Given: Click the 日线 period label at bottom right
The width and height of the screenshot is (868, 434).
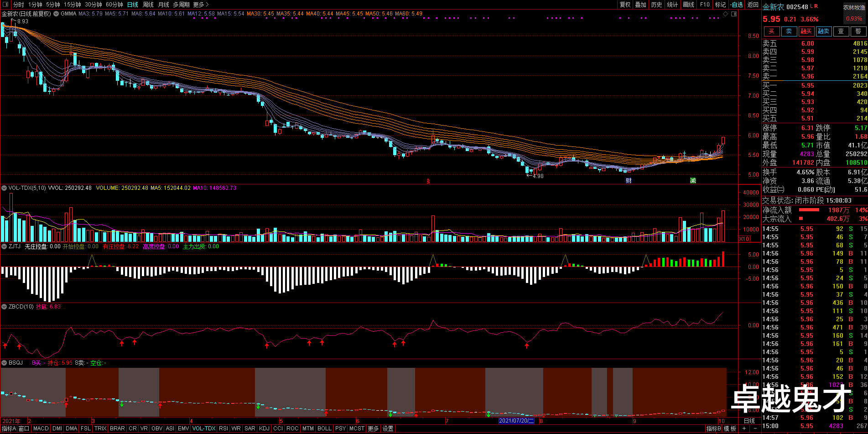Looking at the screenshot, I should (x=749, y=421).
